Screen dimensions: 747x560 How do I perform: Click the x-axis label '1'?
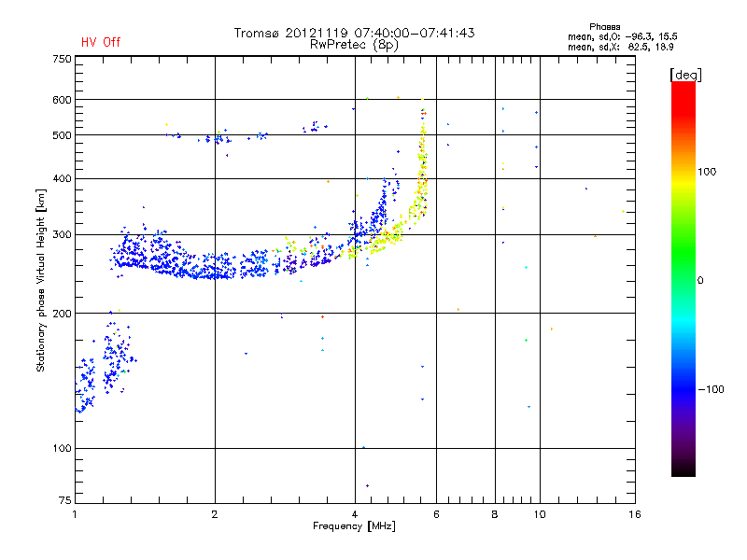pyautogui.click(x=75, y=514)
